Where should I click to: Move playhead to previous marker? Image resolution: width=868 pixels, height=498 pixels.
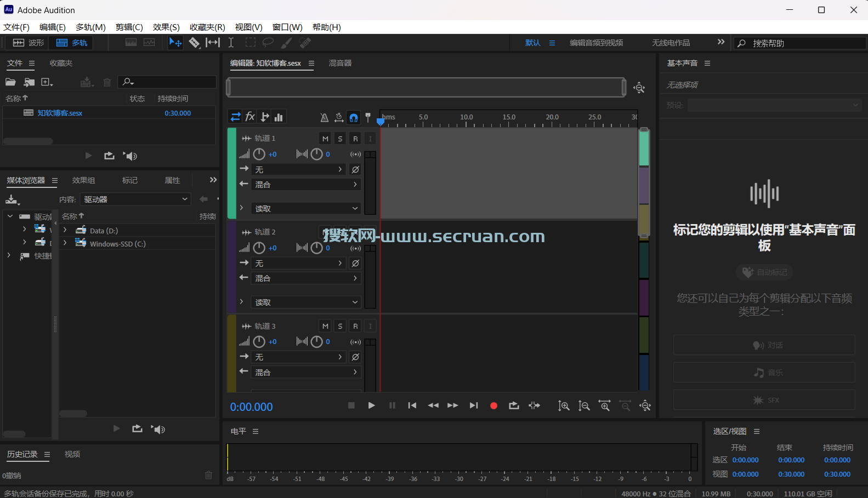pyautogui.click(x=412, y=405)
